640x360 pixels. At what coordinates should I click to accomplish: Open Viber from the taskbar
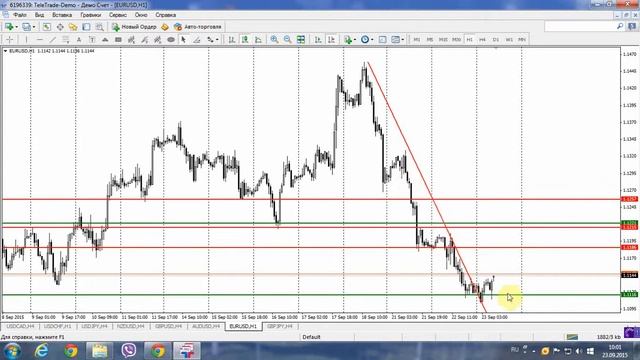coord(129,351)
